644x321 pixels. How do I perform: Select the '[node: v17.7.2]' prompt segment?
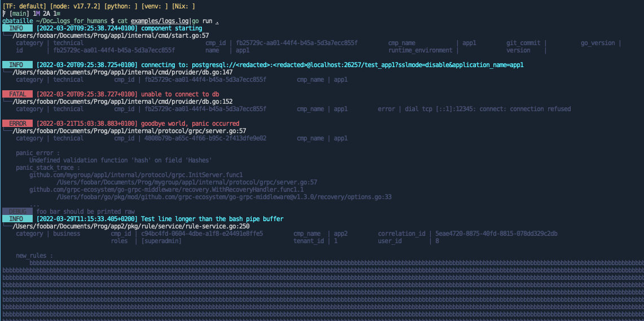[74, 6]
